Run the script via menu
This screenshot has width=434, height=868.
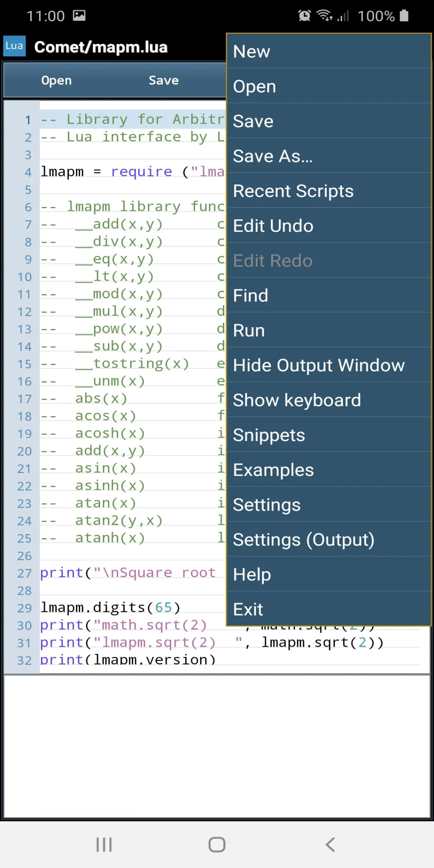coord(329,330)
